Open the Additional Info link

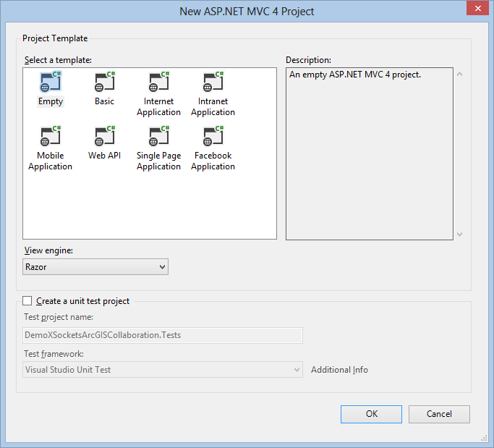339,370
